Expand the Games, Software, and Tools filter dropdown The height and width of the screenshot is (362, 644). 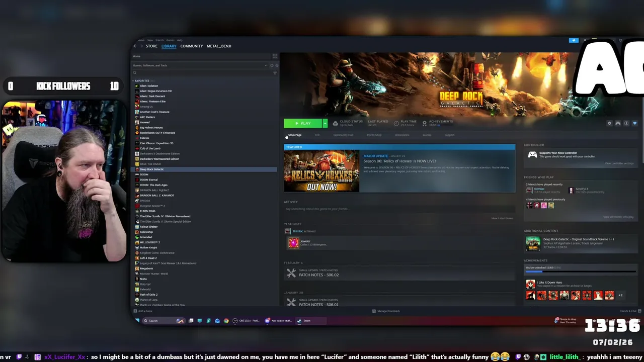tap(266, 65)
